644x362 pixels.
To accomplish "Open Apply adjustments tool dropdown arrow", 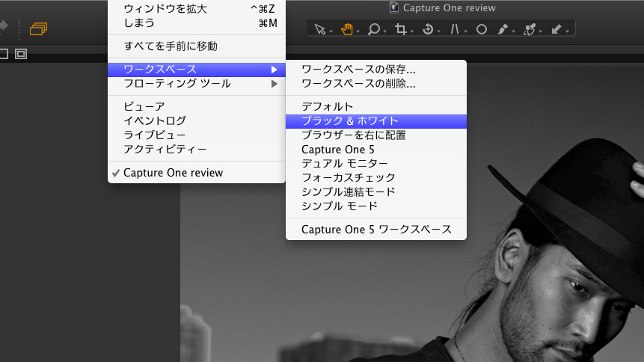I will pos(567,31).
